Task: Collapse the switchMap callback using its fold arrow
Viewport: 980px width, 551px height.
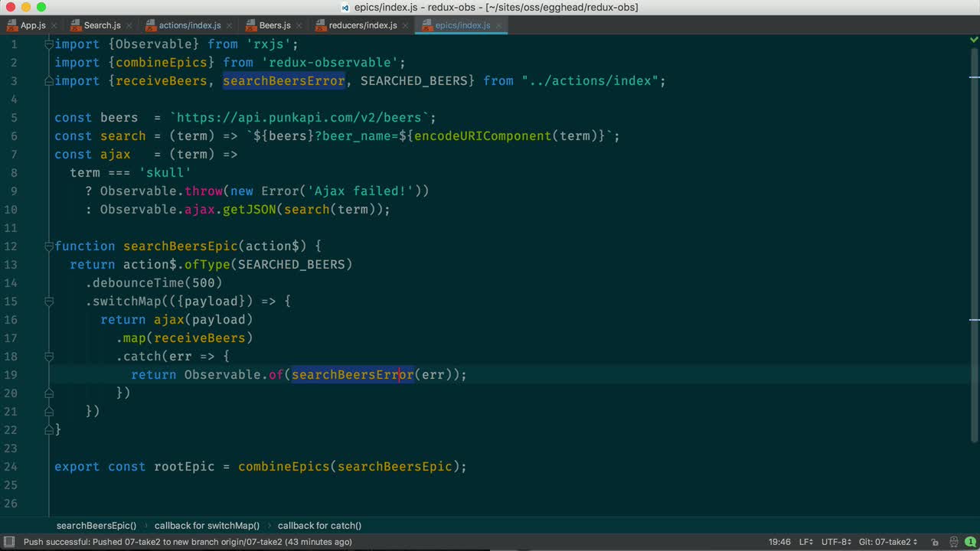Action: click(x=49, y=301)
